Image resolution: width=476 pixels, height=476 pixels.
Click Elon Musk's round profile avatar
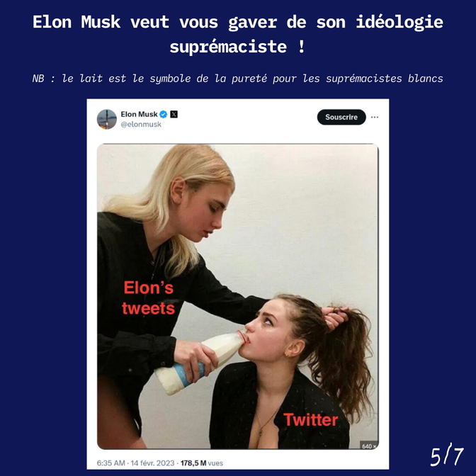coord(107,119)
